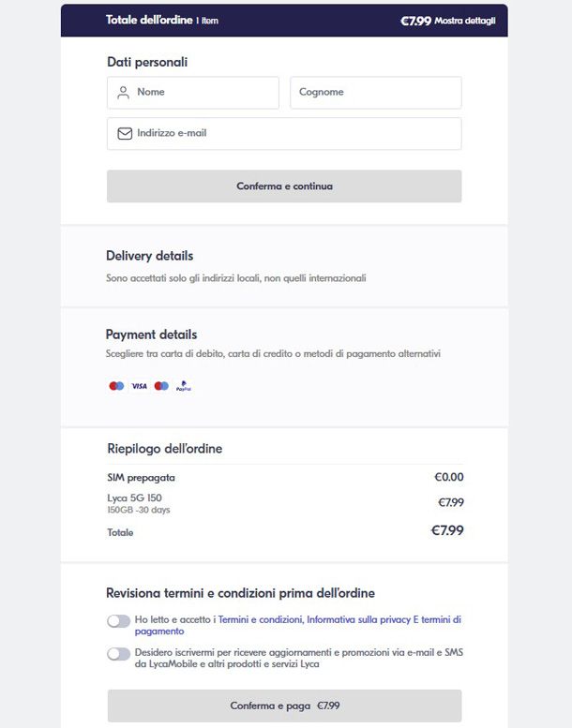
Task: Choose the red-blue card logo preceding Visa
Action: [x=116, y=386]
